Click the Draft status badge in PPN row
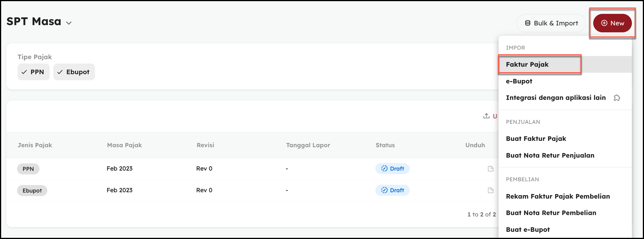The image size is (644, 239). (x=392, y=169)
